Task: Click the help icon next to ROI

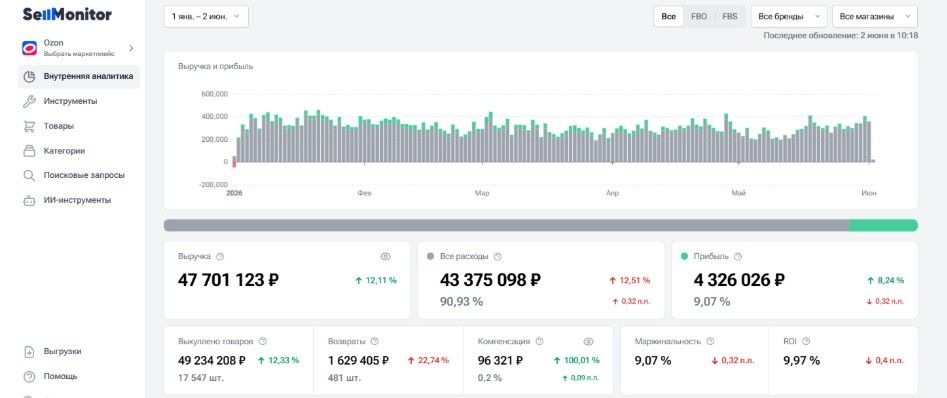Action: (x=806, y=341)
